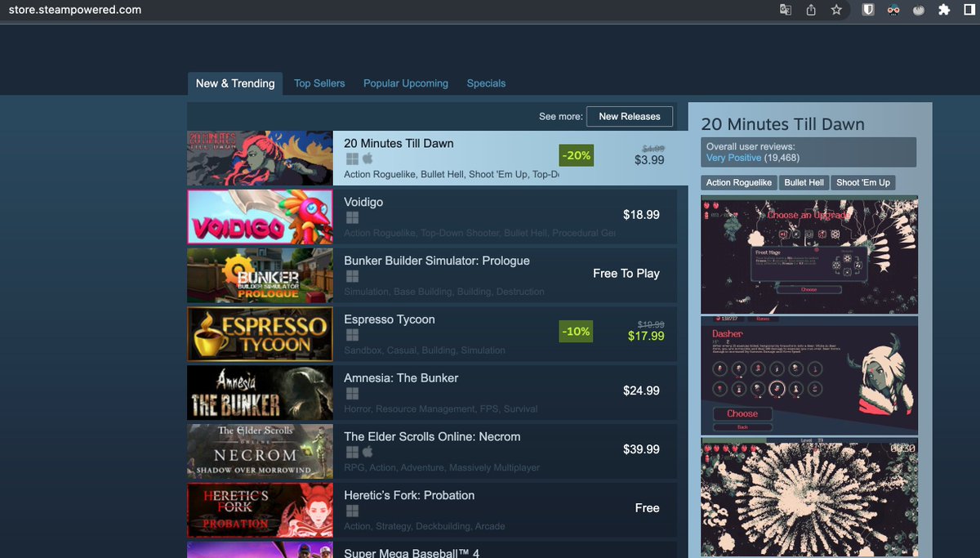Open the Amnesia The Bunker thumbnail
The height and width of the screenshot is (558, 980).
[260, 393]
